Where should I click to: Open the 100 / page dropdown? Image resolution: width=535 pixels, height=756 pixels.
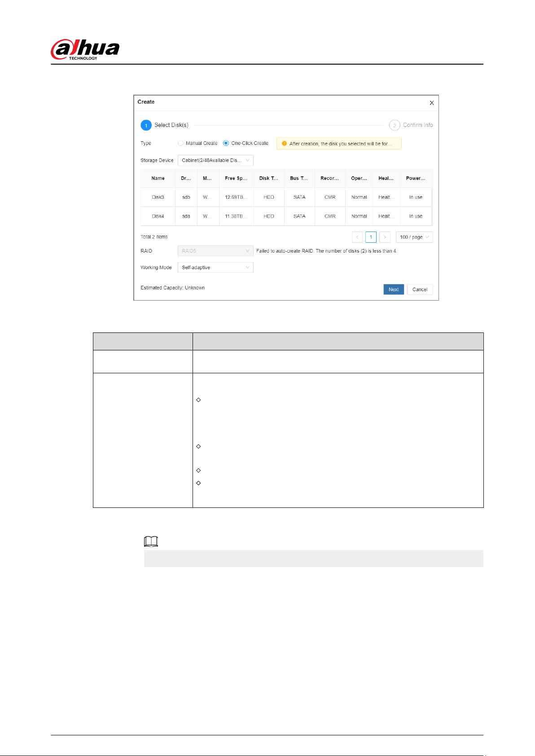coord(414,237)
